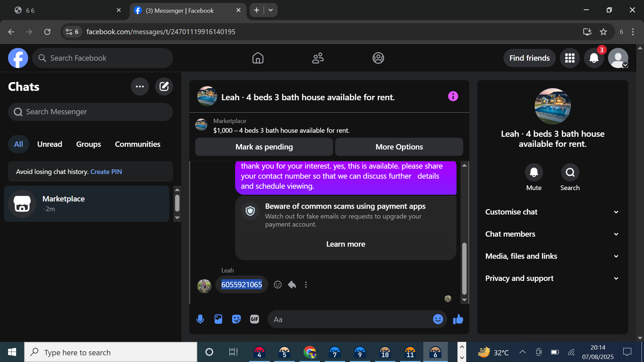Open the GIF picker

click(x=255, y=319)
